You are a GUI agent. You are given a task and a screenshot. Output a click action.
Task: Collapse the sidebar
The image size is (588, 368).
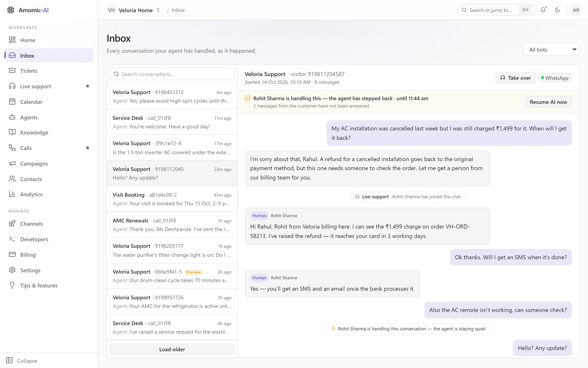pos(22,360)
